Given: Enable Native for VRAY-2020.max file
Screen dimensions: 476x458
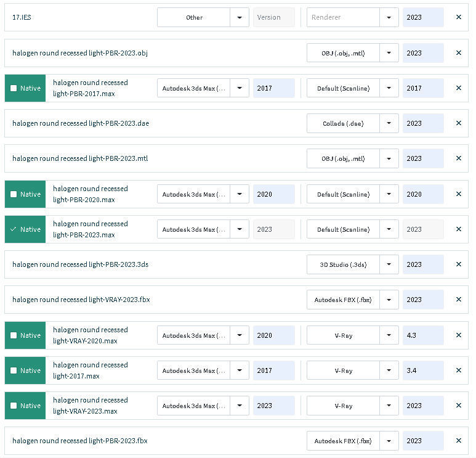Looking at the screenshot, I should pos(14,335).
